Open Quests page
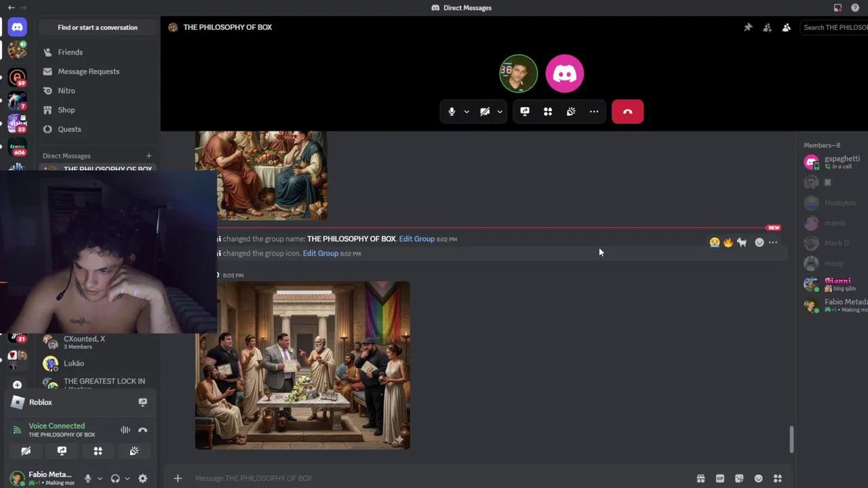The height and width of the screenshot is (488, 868). tap(99, 129)
